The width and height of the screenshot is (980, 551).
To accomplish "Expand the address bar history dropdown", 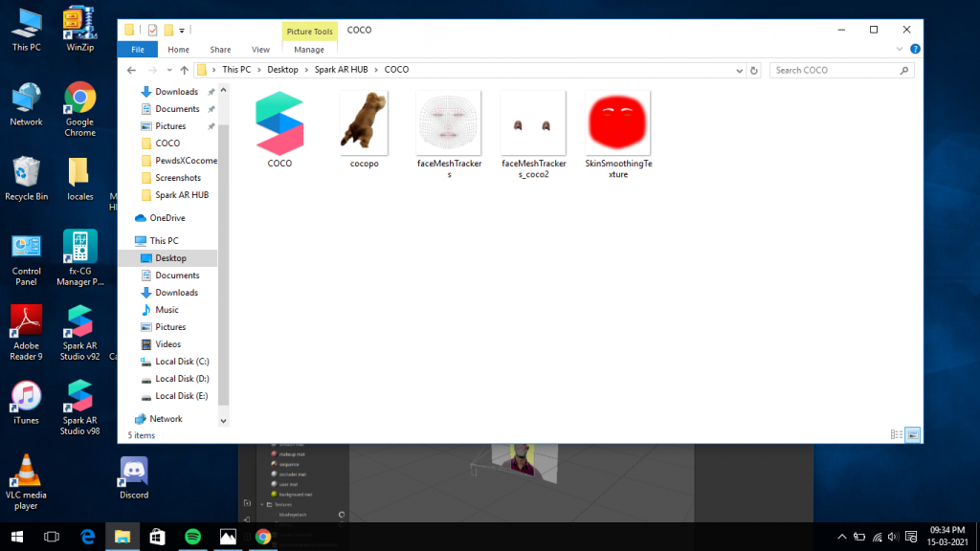I will click(740, 71).
